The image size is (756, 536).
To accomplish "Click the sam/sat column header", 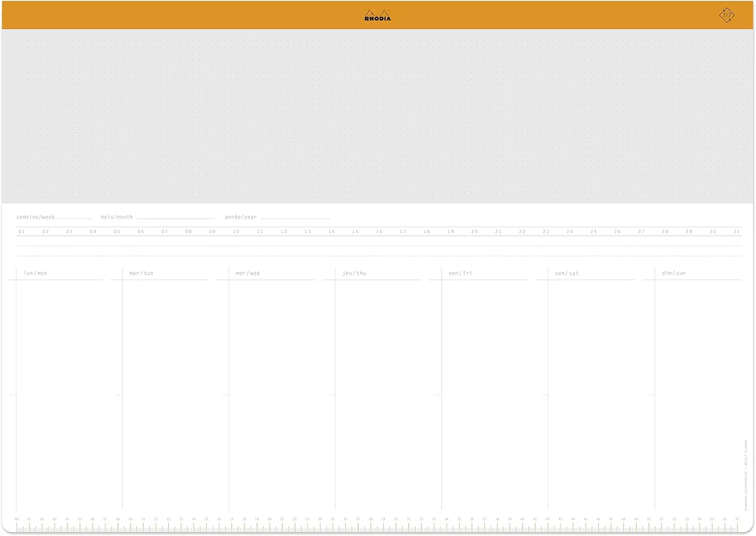I will point(566,273).
